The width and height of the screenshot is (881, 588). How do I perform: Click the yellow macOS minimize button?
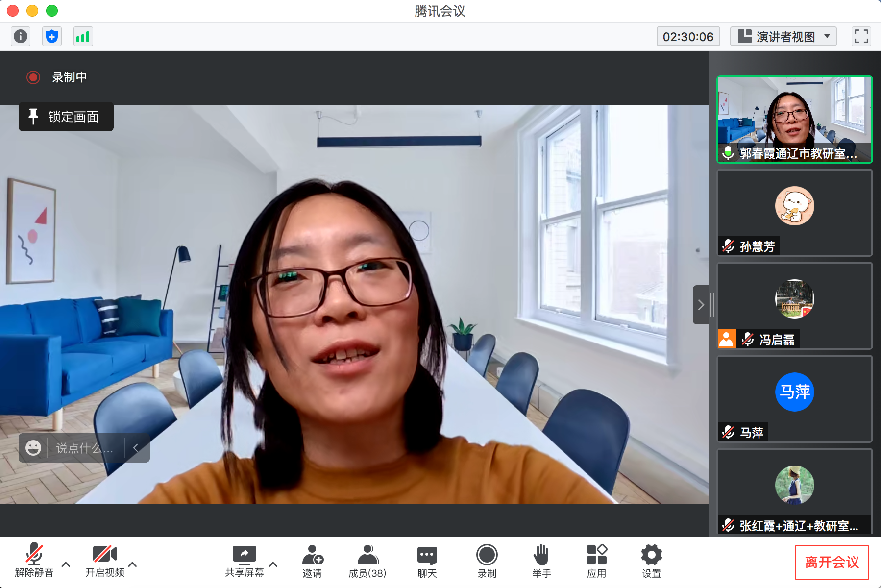pyautogui.click(x=32, y=11)
